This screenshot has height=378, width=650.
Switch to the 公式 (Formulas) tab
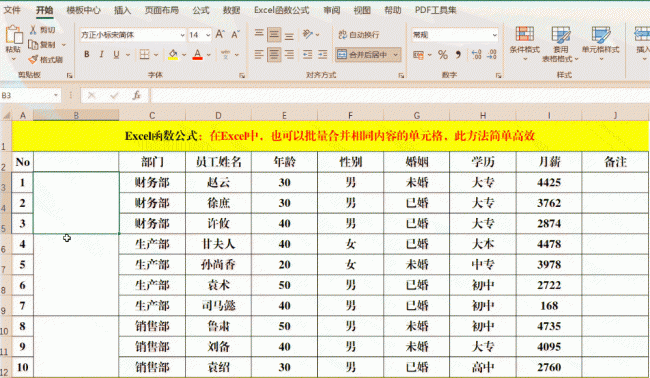click(201, 10)
